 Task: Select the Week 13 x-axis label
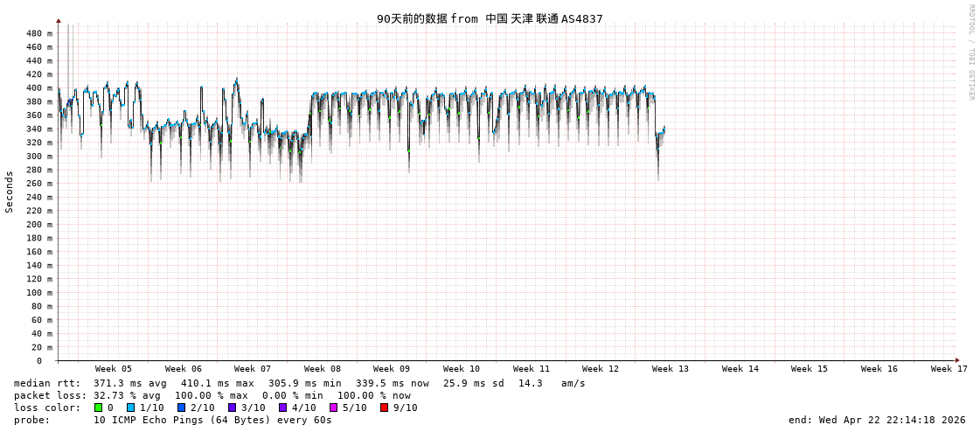click(x=671, y=369)
